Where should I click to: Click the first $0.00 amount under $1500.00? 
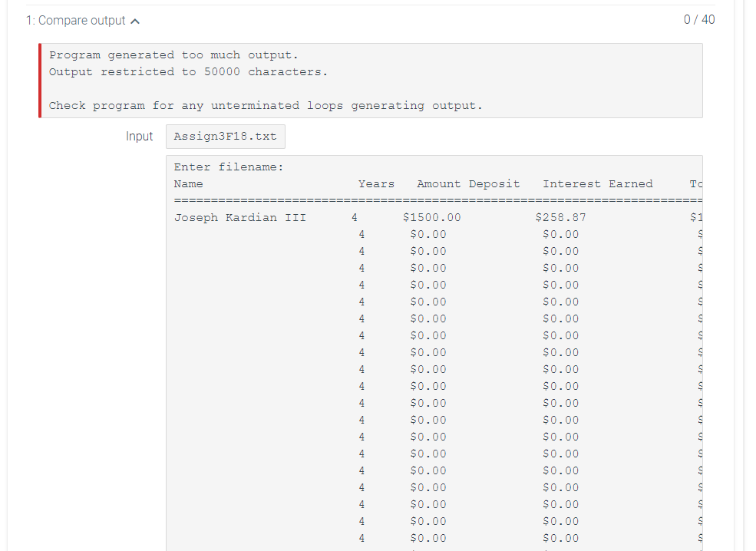pos(428,234)
